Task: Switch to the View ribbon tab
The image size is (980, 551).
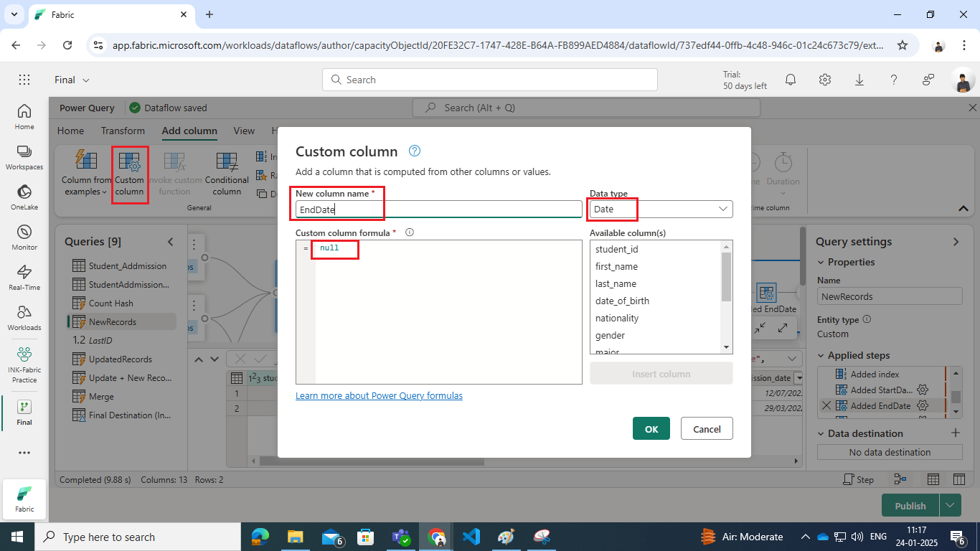Action: pyautogui.click(x=244, y=131)
